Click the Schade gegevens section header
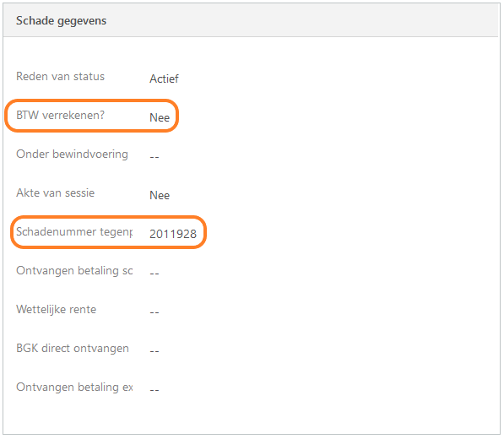This screenshot has width=504, height=439. point(61,21)
